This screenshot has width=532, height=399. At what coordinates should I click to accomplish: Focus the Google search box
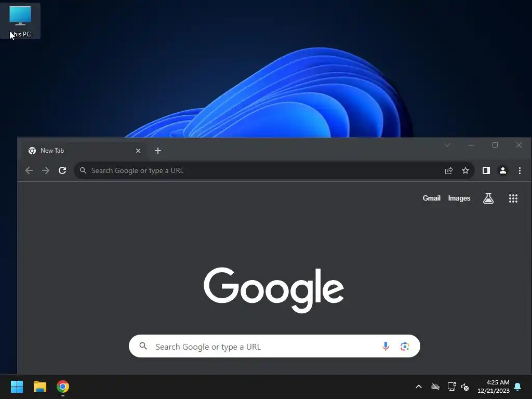pos(274,346)
